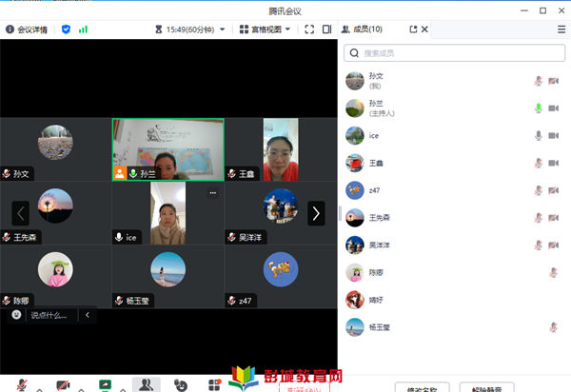This screenshot has width=571, height=392.
Task: Open the 会议详情 meeting info
Action: (x=27, y=29)
